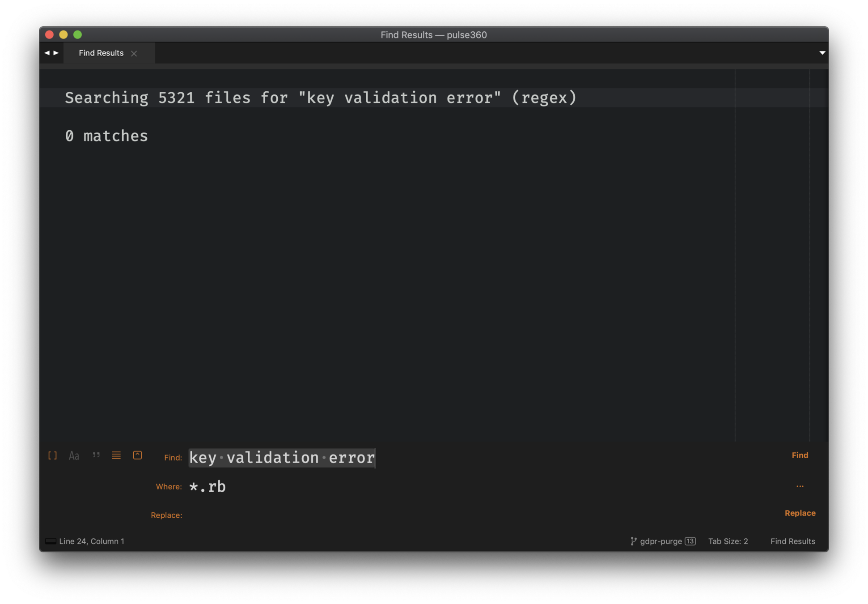Open the Where options ellipsis menu
The image size is (868, 604).
click(800, 486)
